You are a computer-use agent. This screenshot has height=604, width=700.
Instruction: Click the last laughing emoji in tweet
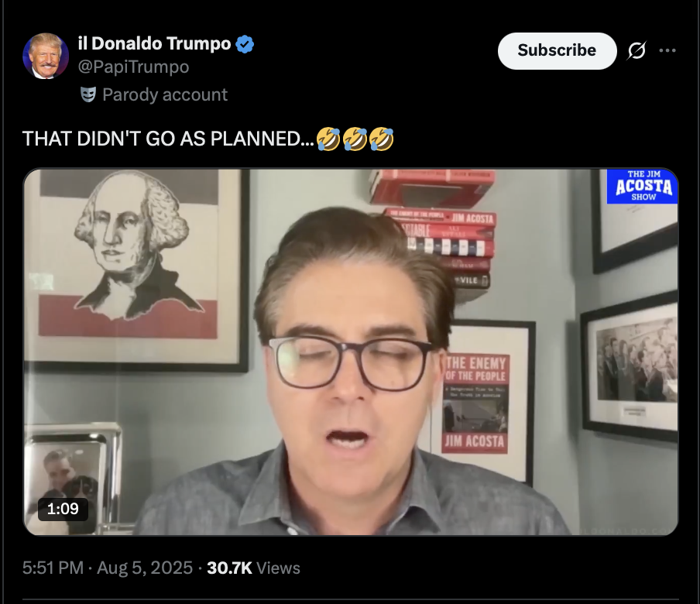click(382, 139)
